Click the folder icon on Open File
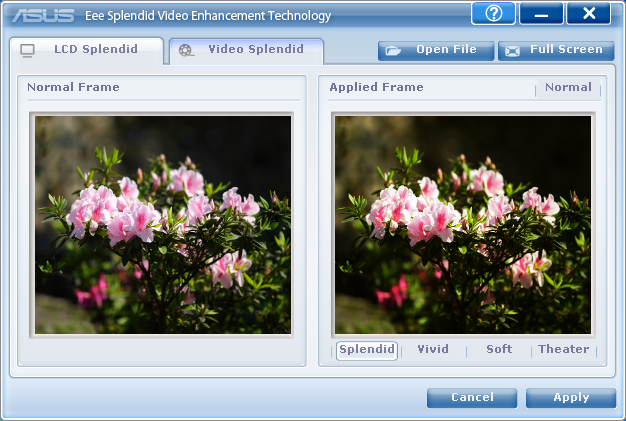Viewport: 626px width, 421px height. pos(394,50)
